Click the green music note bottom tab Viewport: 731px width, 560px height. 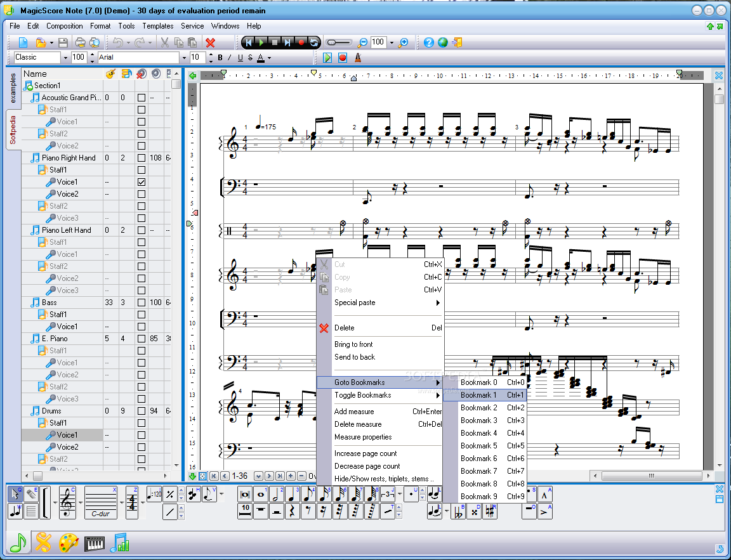[x=18, y=543]
